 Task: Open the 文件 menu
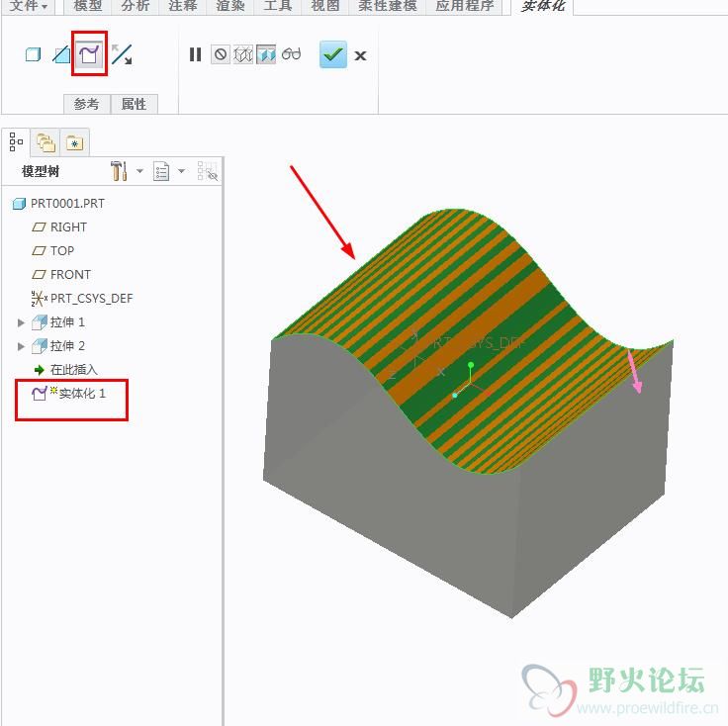(x=28, y=7)
